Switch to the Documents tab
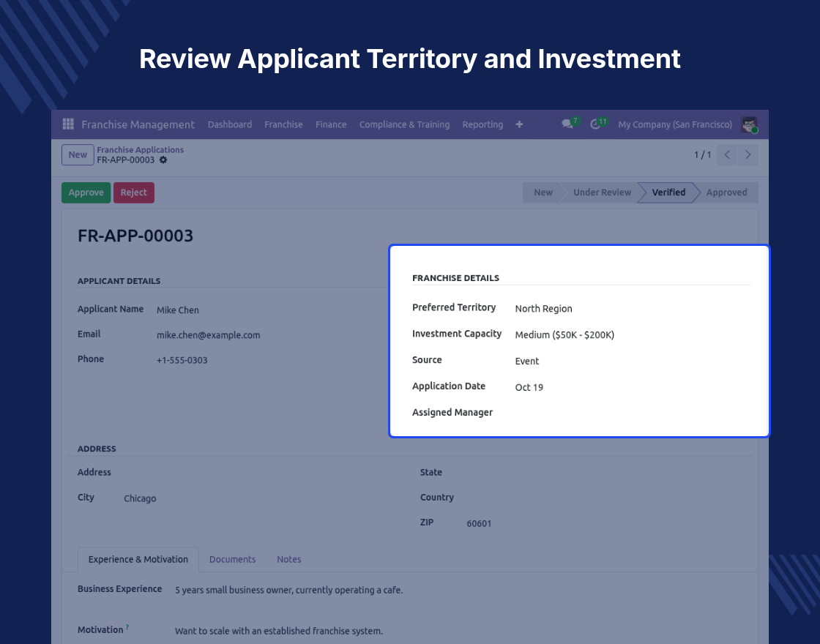Viewport: 820px width, 644px height. (x=232, y=559)
